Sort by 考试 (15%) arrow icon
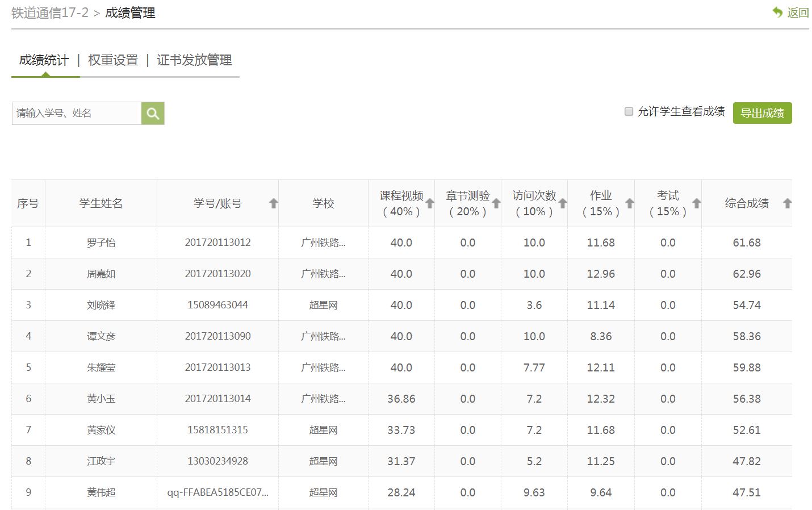 [697, 203]
